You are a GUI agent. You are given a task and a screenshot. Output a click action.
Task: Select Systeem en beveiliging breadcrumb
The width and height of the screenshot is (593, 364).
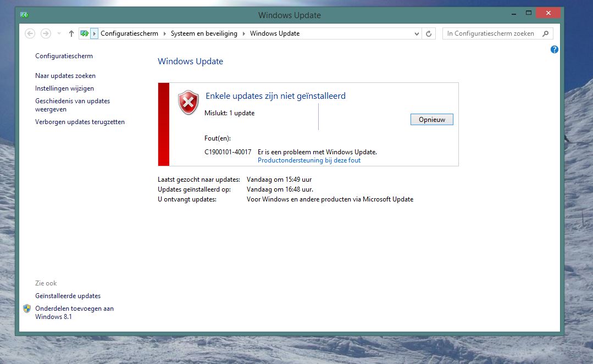[x=204, y=33]
